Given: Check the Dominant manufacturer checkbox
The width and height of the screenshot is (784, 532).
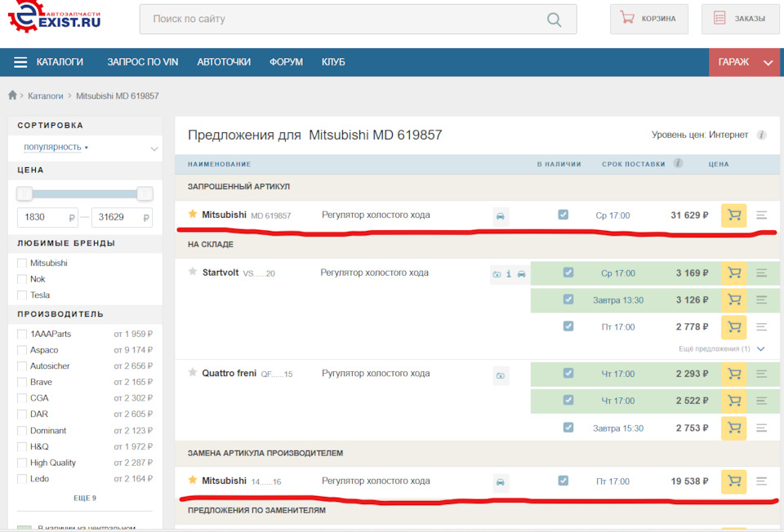Looking at the screenshot, I should (22, 431).
